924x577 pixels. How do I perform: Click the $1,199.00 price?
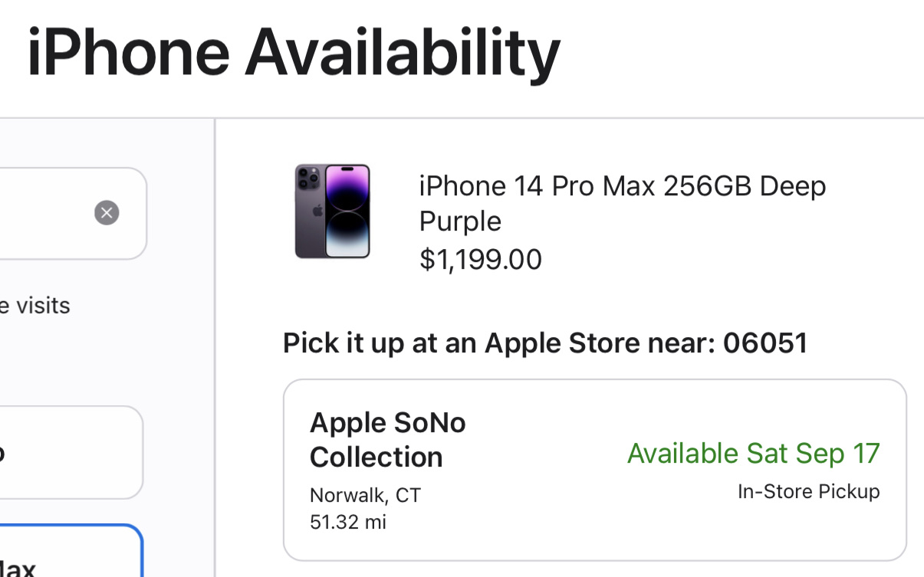481,260
